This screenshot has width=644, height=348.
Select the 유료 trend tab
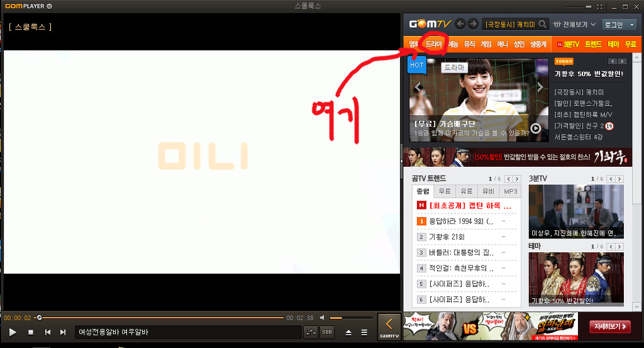467,191
